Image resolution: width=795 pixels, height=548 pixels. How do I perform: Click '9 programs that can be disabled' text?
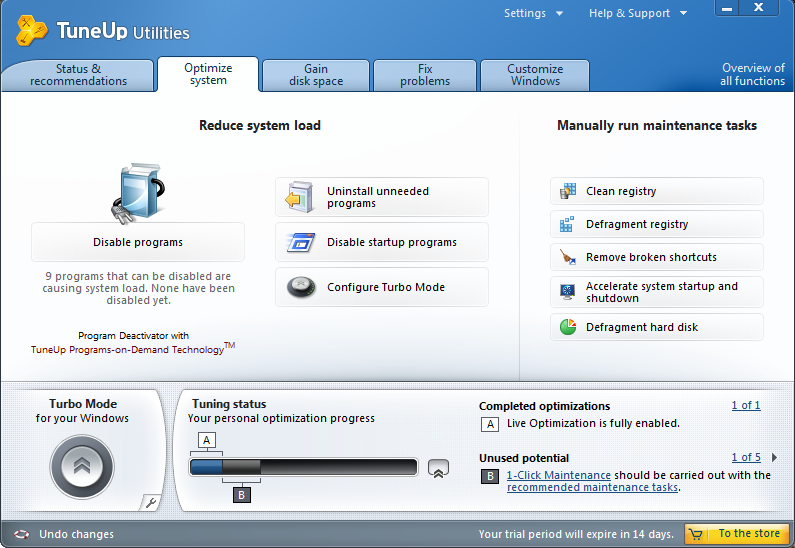pyautogui.click(x=138, y=288)
